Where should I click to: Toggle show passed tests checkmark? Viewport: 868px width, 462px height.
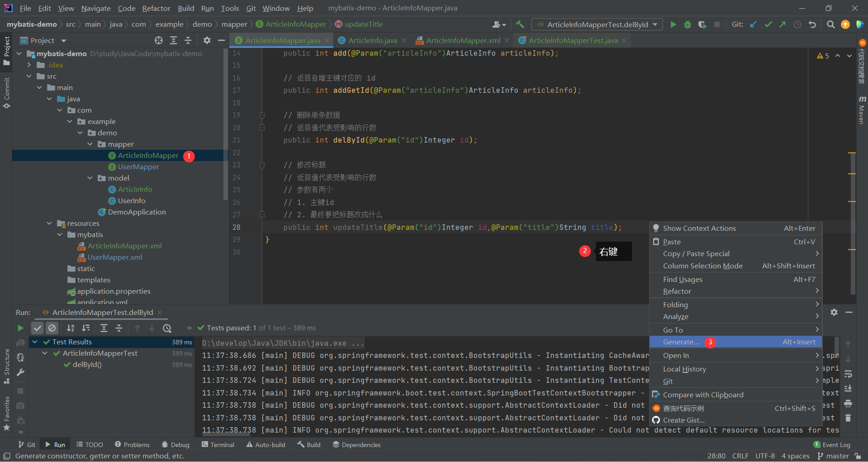coord(38,328)
